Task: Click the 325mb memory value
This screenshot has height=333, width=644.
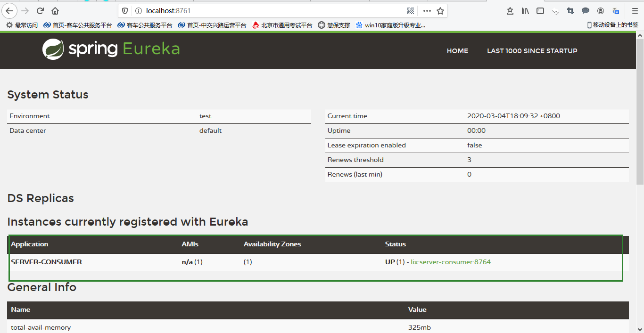Action: pyautogui.click(x=419, y=327)
